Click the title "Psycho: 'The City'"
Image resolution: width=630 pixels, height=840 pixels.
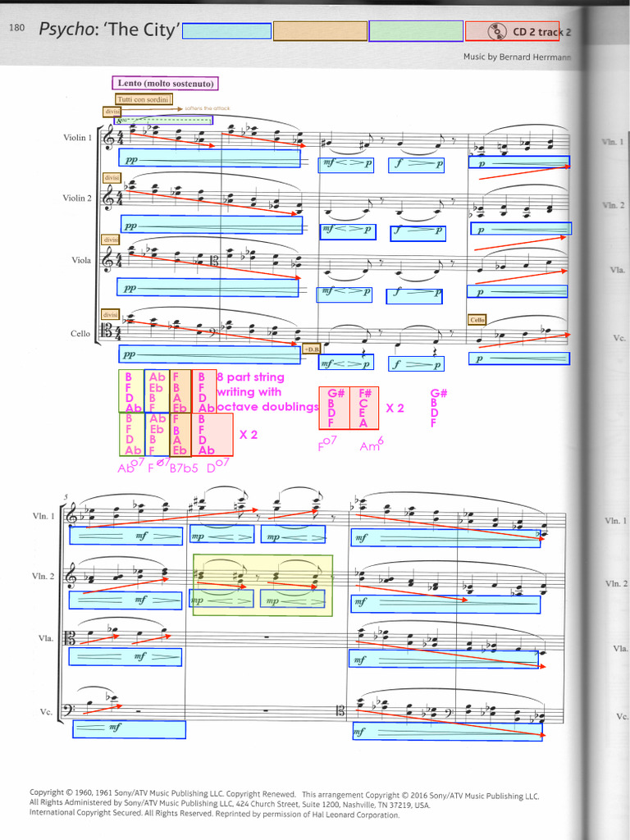click(109, 29)
